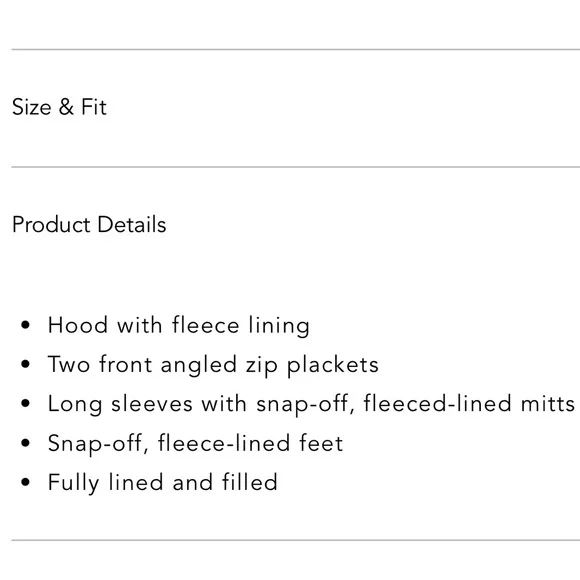
Task: Click the divider between Size & Fit and Product Details
Action: [x=296, y=167]
